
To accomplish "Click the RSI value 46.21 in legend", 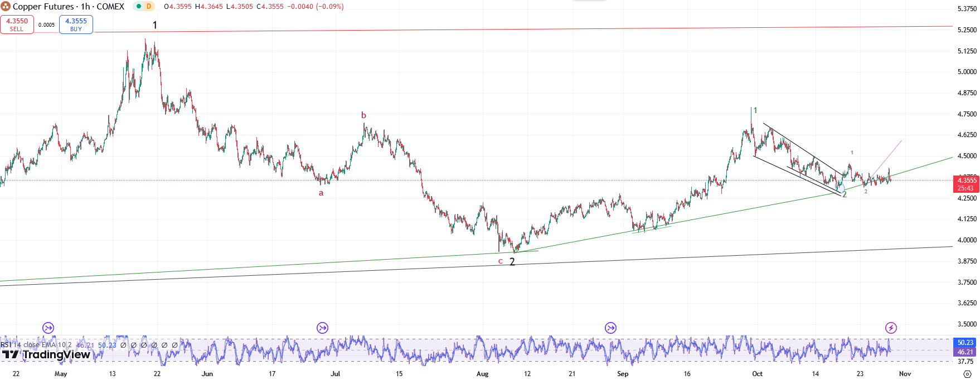I will pos(85,345).
